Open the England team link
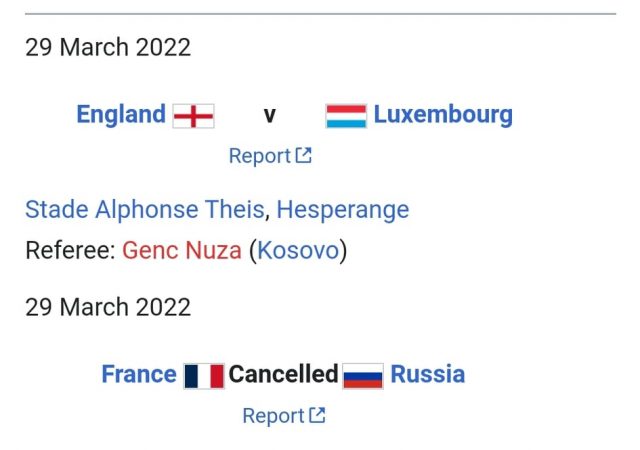Image resolution: width=640 pixels, height=450 pixels. (121, 114)
